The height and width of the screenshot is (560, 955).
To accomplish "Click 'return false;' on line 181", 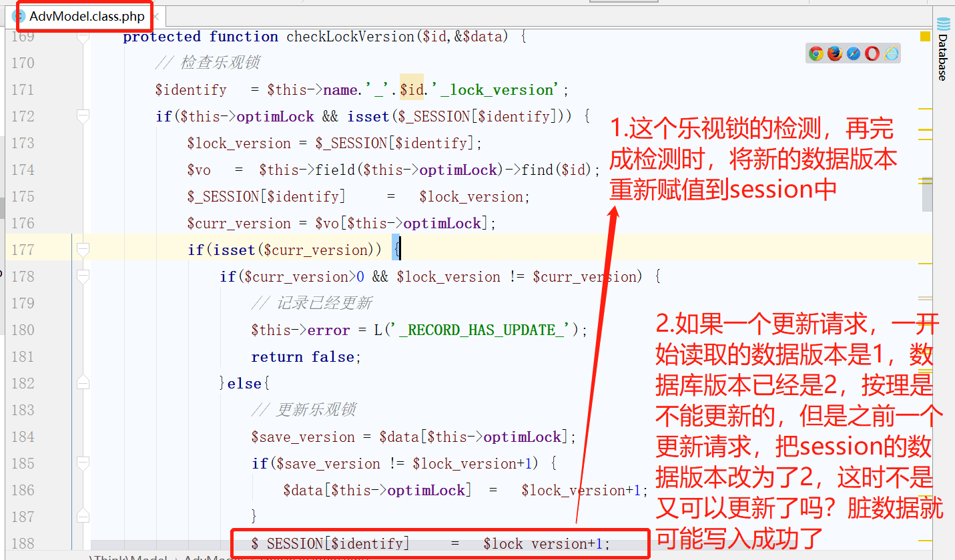I will (x=306, y=356).
